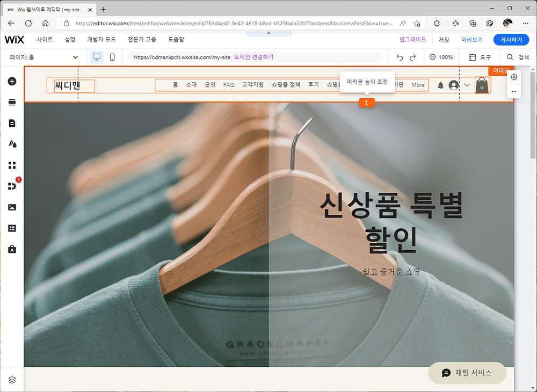Click the 머리글 header label tag
This screenshot has width=537, height=392.
[x=500, y=70]
